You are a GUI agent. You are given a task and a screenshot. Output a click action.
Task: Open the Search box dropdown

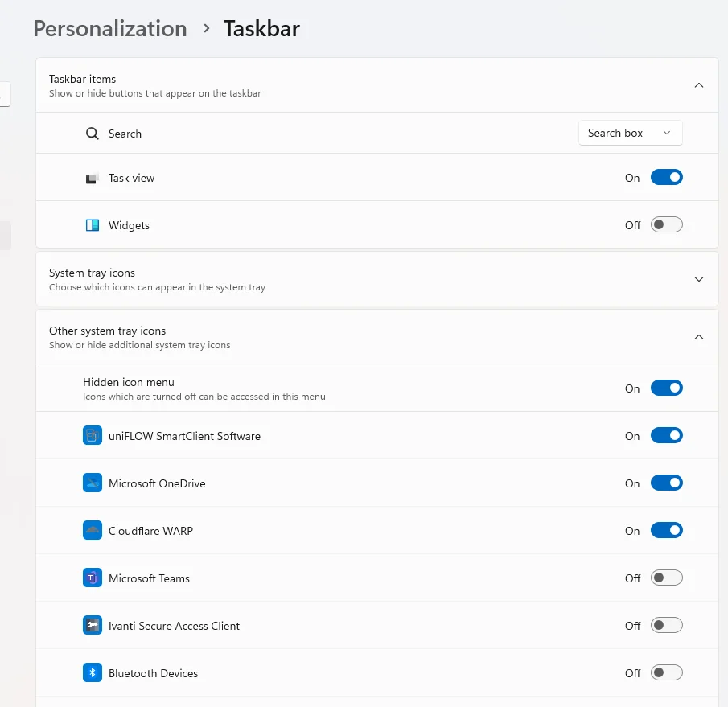point(630,134)
